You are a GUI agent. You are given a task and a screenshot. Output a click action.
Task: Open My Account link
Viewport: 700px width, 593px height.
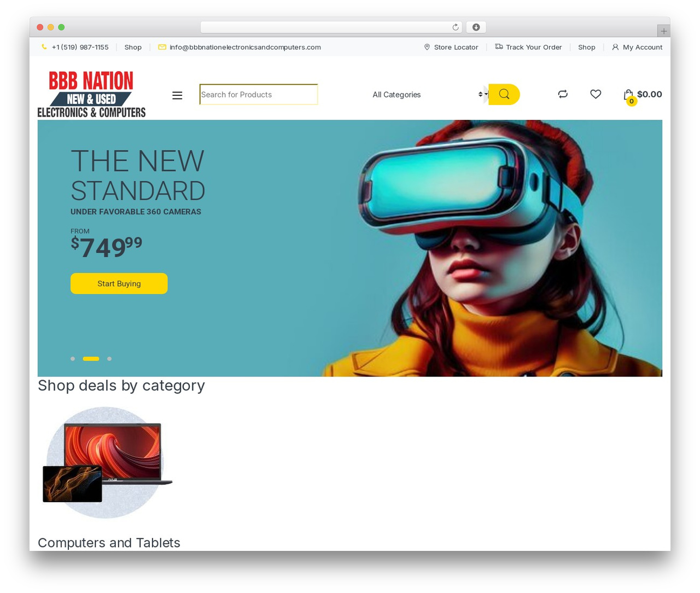pos(643,47)
